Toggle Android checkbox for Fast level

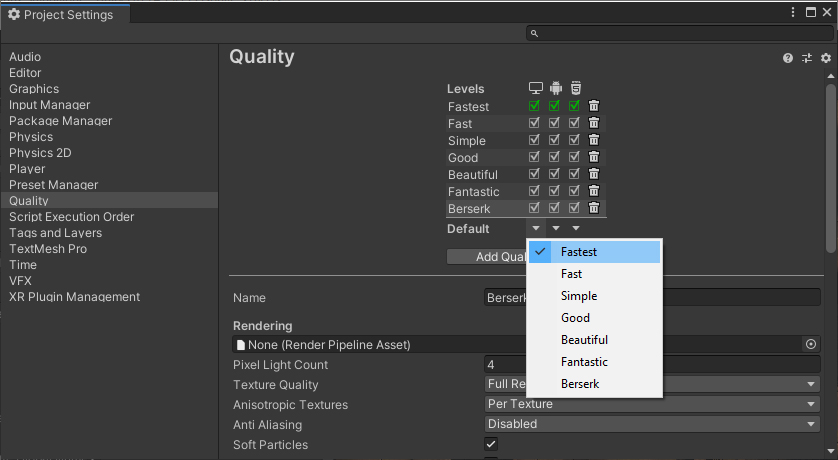pos(554,123)
